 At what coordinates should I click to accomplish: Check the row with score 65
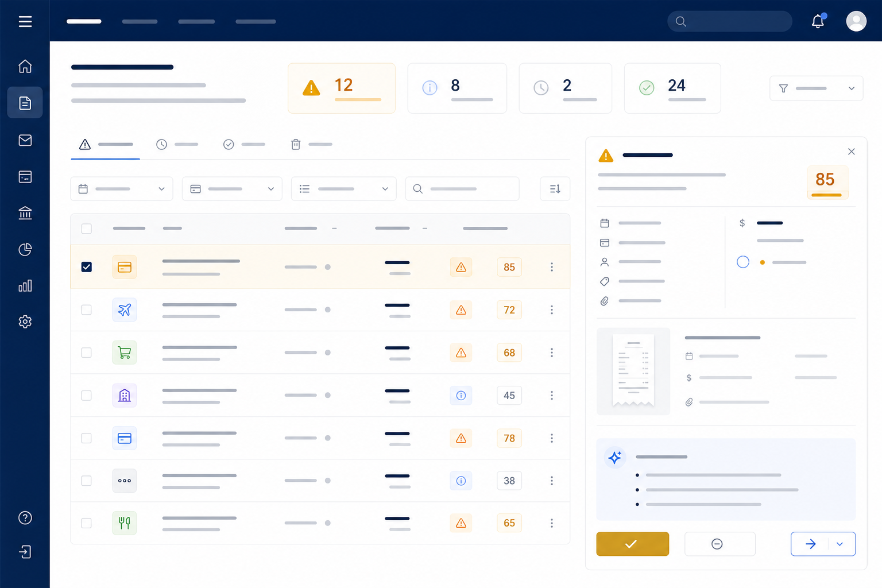86,523
